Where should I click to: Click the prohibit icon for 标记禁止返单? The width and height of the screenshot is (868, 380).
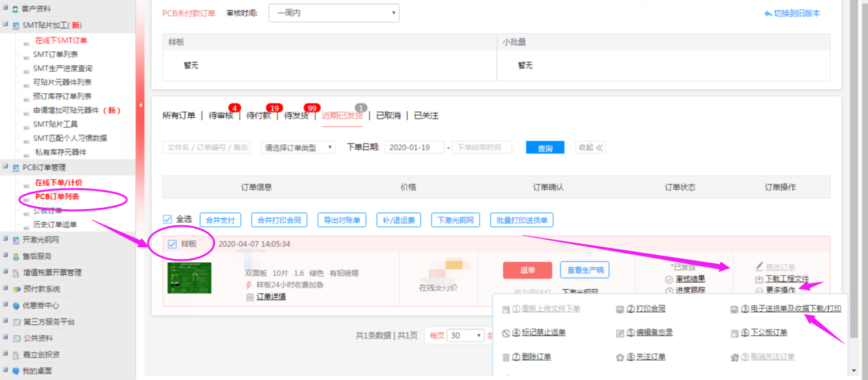[506, 333]
